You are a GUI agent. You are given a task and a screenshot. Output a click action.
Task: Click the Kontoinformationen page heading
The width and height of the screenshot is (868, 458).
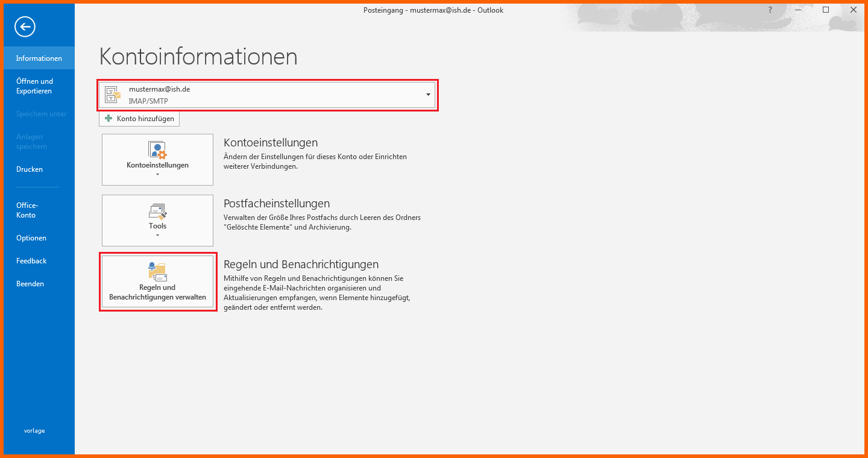(x=198, y=57)
